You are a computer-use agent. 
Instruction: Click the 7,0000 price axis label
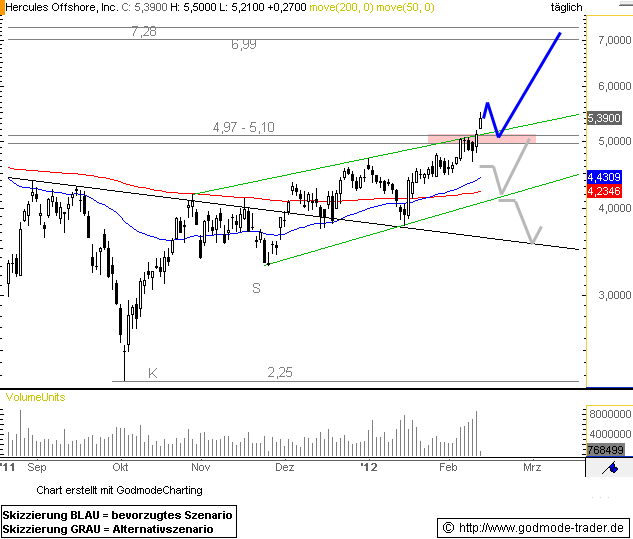point(614,40)
